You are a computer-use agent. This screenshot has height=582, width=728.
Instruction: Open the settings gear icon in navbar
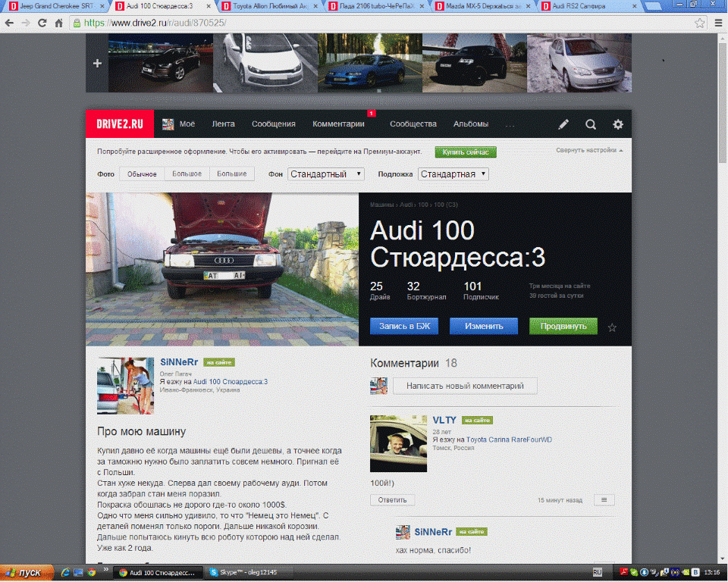[x=617, y=124]
